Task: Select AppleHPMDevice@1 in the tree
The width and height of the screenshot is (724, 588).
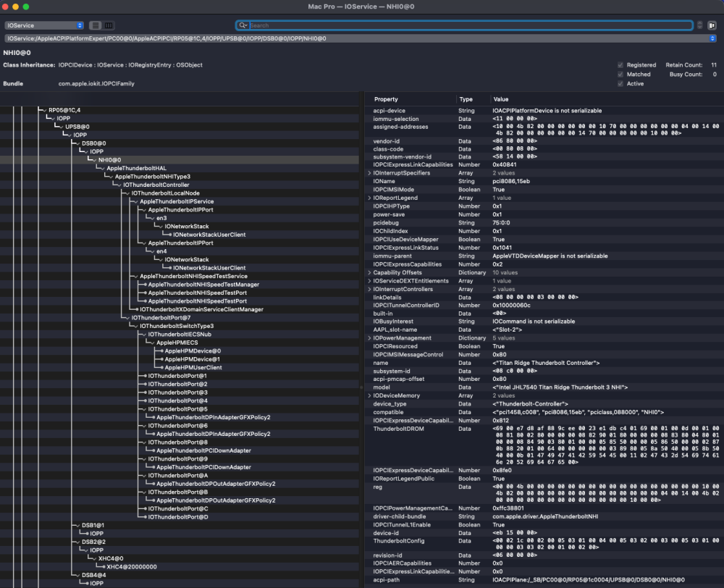Action: point(193,359)
